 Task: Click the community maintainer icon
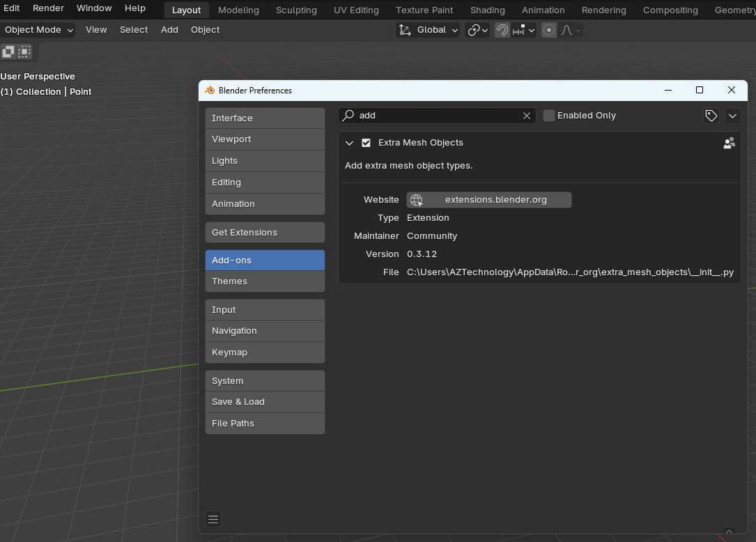point(729,143)
